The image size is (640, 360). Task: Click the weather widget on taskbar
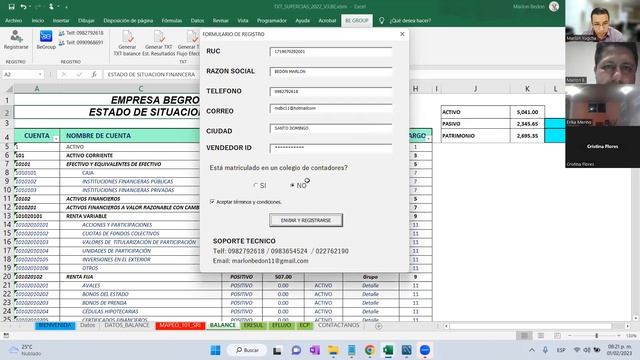point(25,350)
